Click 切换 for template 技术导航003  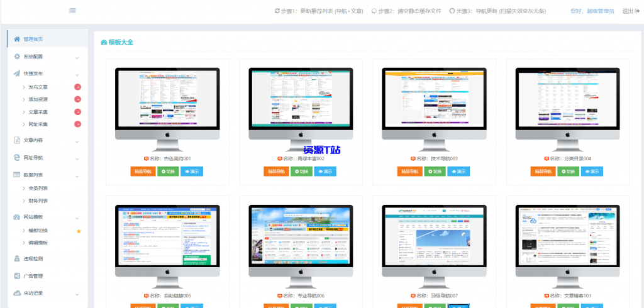click(x=435, y=172)
